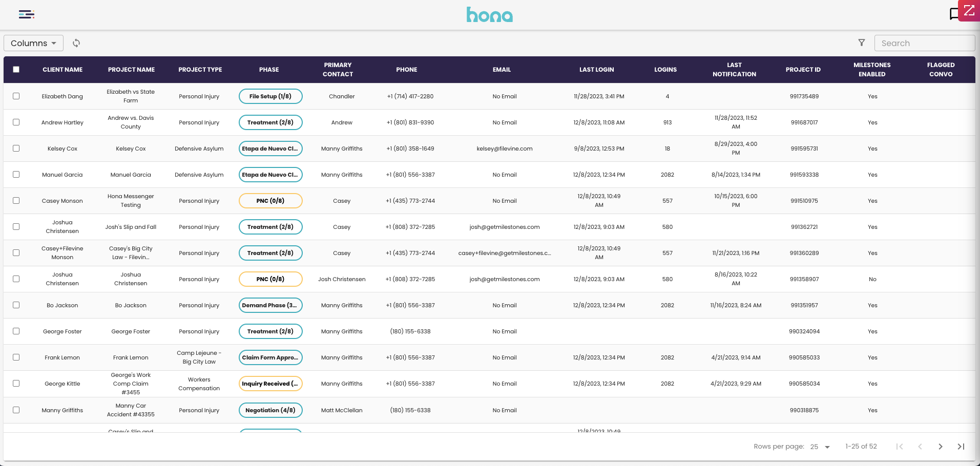
Task: Open the chat messages icon
Action: pyautogui.click(x=954, y=14)
